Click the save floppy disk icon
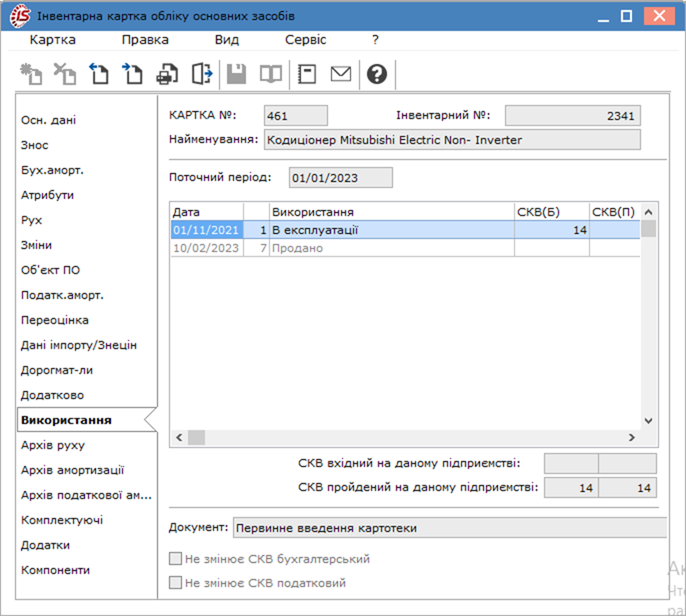The width and height of the screenshot is (686, 616). pos(236,74)
